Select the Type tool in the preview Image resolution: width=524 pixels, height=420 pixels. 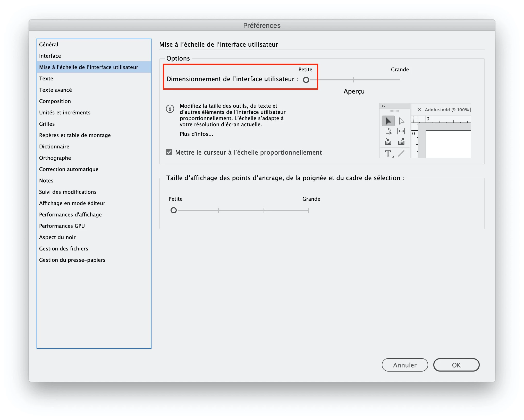[388, 153]
